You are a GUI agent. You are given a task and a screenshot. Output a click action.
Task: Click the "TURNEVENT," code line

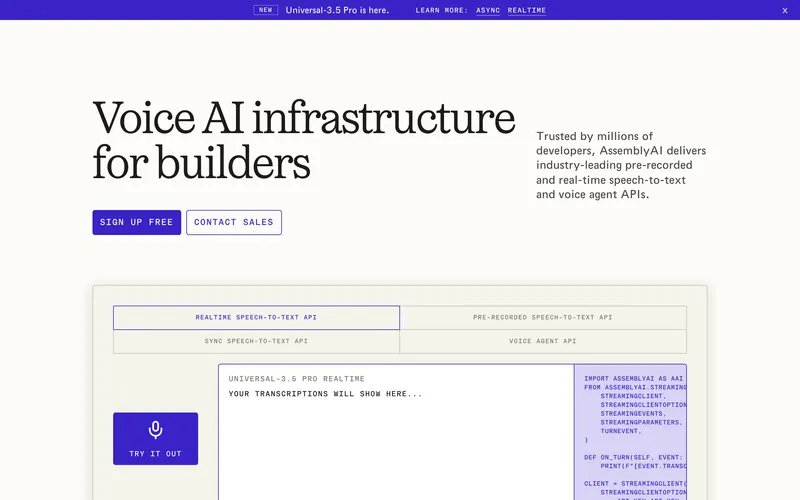pos(621,431)
